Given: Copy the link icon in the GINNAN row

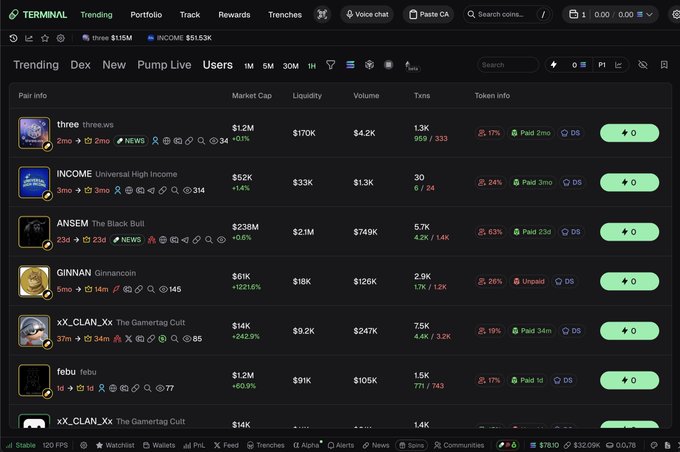Looking at the screenshot, I should (139, 289).
